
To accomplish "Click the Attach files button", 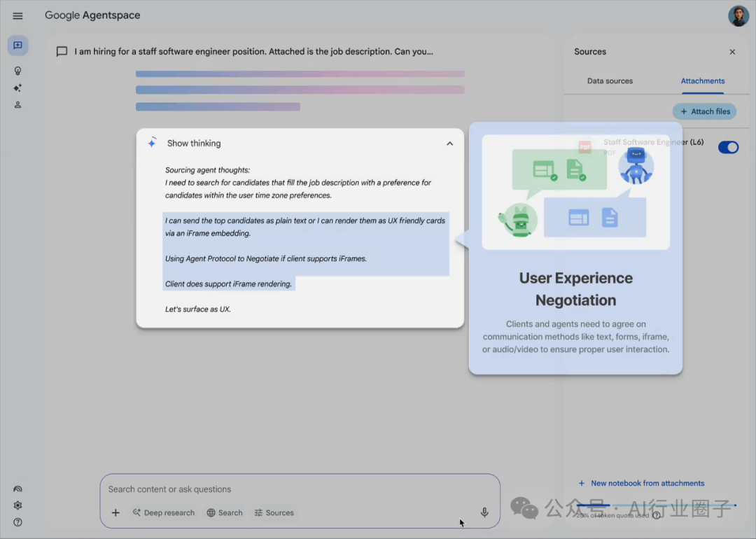I will click(x=704, y=111).
